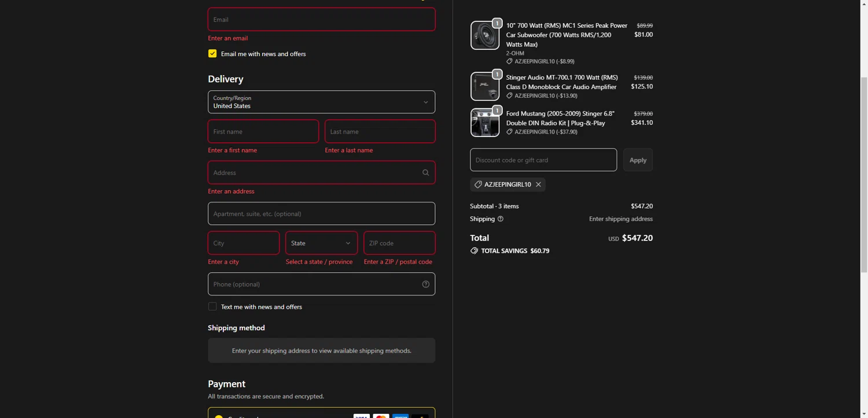Viewport: 868px width, 418px height.
Task: Click the American Express card icon
Action: pos(400,416)
